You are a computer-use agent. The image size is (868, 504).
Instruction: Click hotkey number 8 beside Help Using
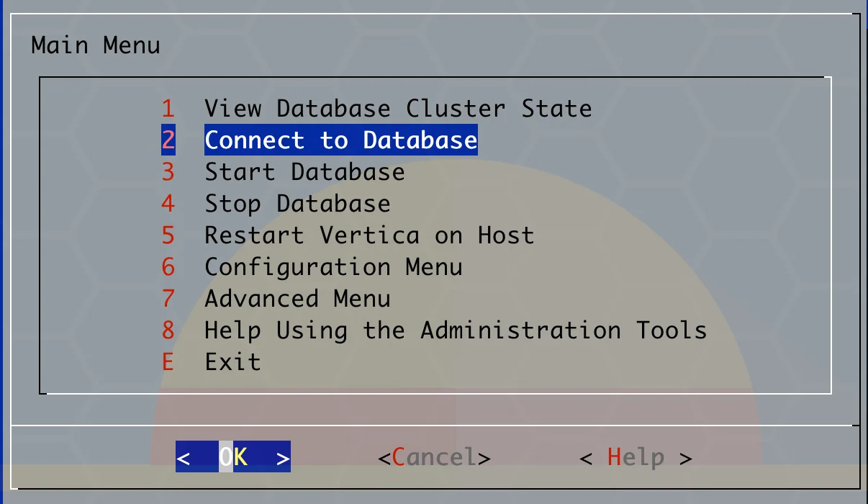[168, 330]
